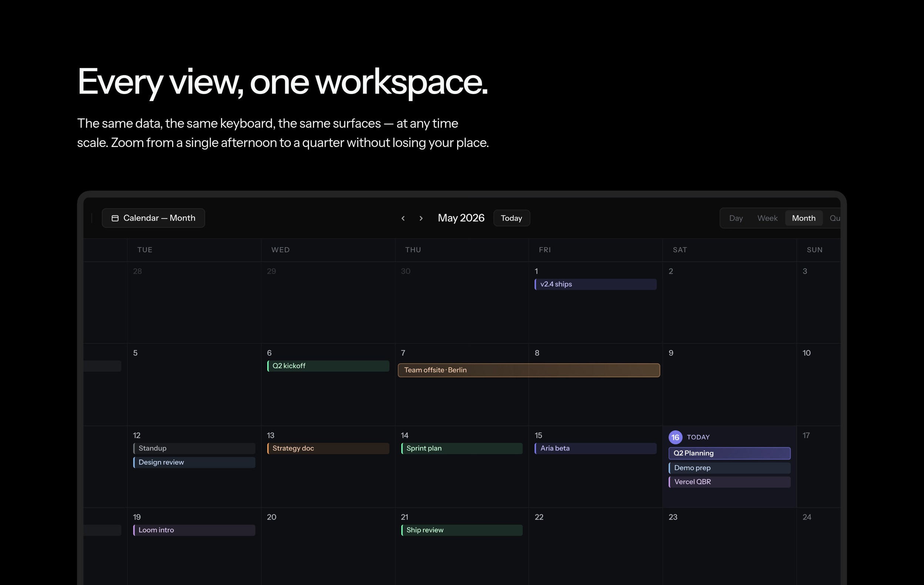The height and width of the screenshot is (585, 924).
Task: Open the Calendar — Month view selector
Action: click(x=153, y=218)
